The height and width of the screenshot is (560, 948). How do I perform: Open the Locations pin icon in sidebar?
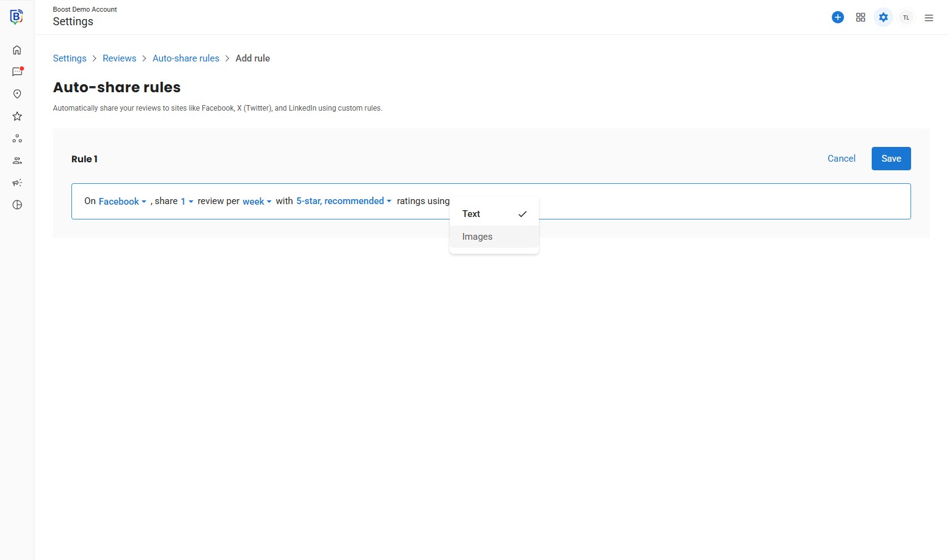click(x=17, y=94)
